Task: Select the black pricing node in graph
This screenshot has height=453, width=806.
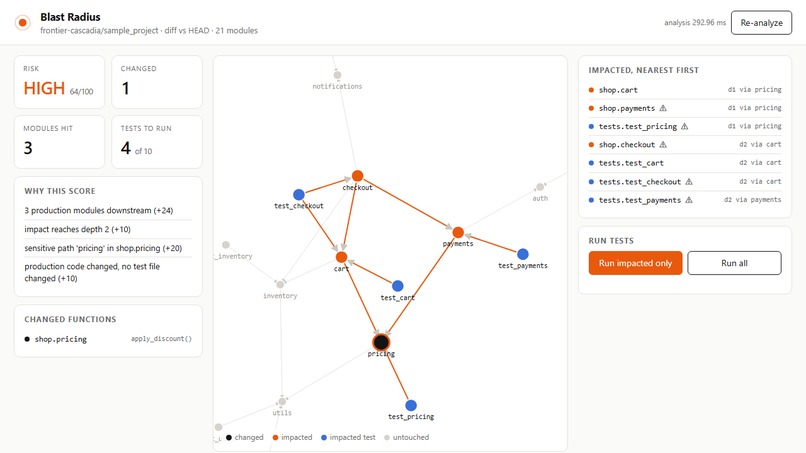Action: tap(381, 342)
